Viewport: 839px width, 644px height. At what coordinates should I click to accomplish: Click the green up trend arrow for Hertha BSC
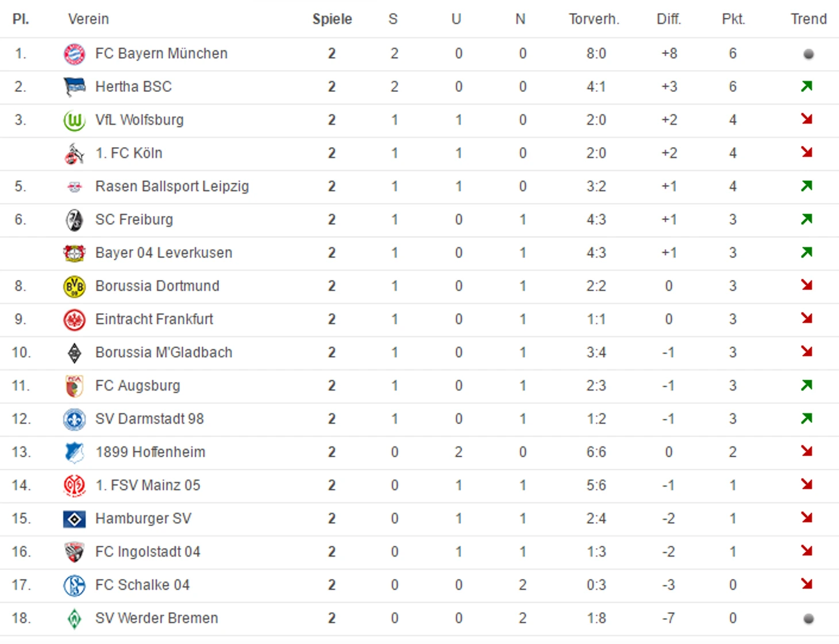pos(807,86)
